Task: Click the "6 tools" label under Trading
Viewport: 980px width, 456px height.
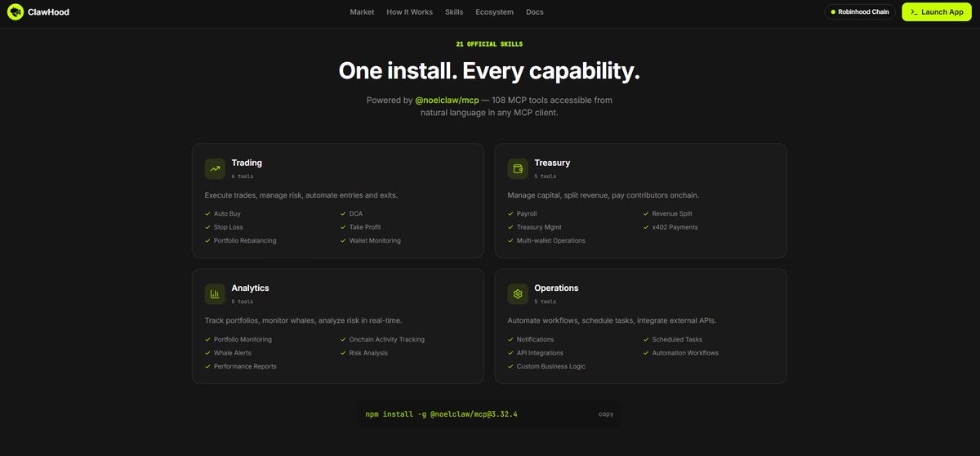Action: click(x=243, y=176)
